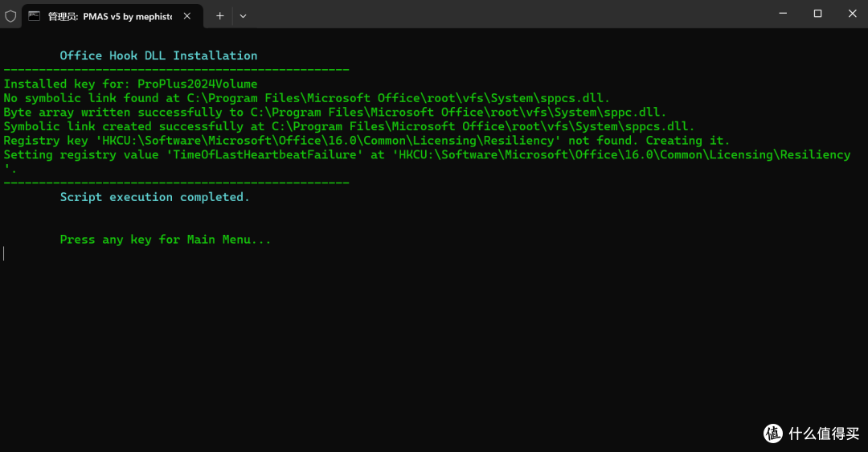This screenshot has height=452, width=868.
Task: Close the terminal window
Action: tap(853, 14)
